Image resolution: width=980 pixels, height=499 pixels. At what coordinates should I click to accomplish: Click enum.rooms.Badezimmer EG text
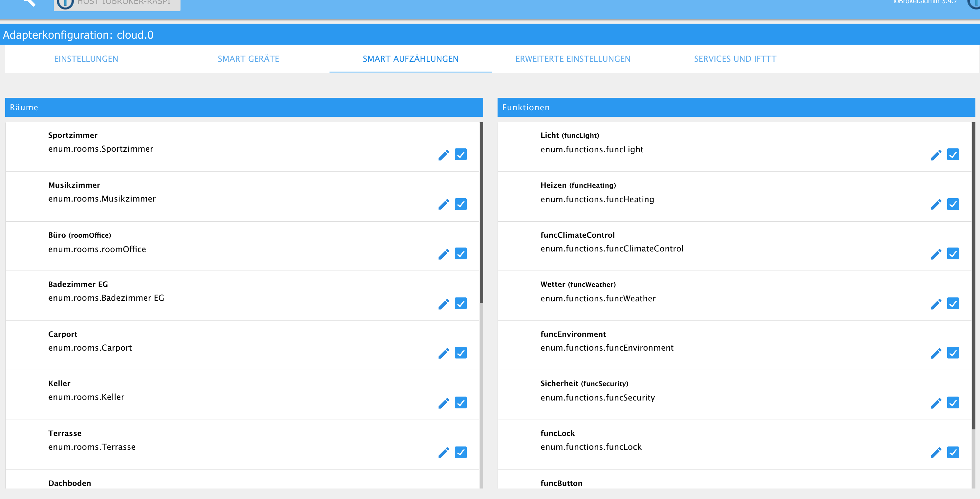coord(106,298)
